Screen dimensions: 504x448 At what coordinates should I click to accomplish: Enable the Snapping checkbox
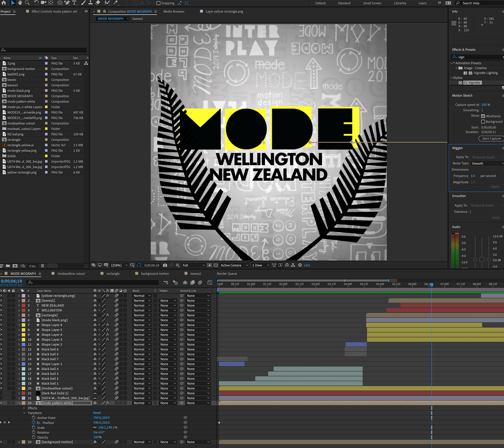pyautogui.click(x=158, y=3)
